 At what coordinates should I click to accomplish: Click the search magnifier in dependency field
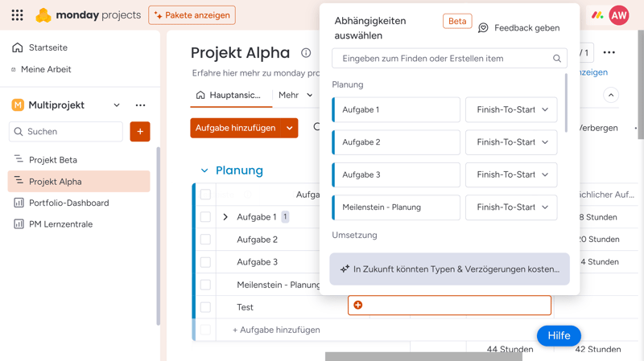pyautogui.click(x=557, y=59)
